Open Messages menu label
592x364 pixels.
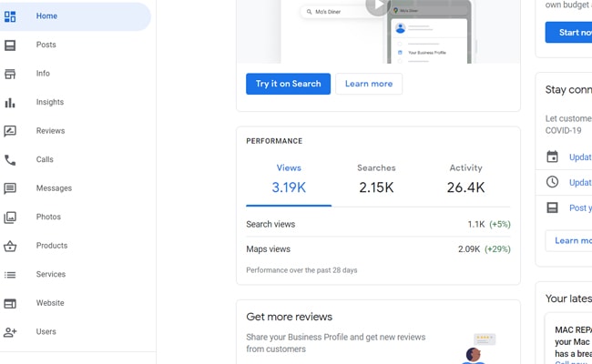point(54,188)
